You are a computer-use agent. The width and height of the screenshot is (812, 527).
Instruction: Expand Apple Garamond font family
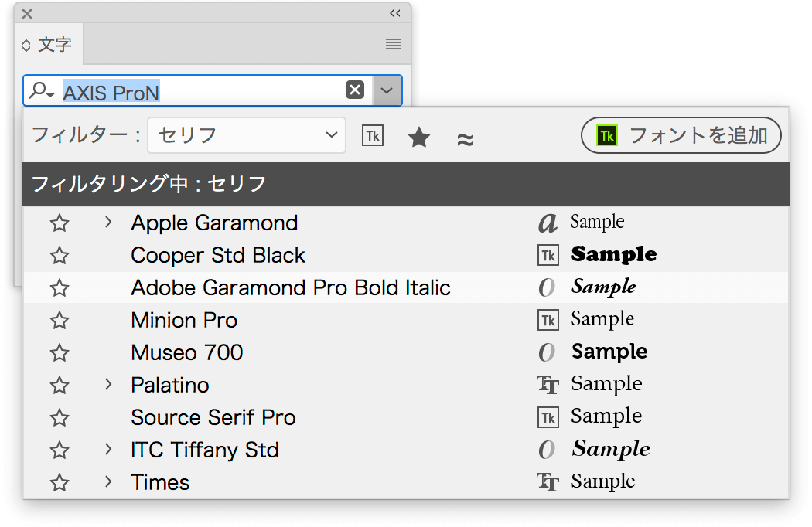(x=107, y=222)
